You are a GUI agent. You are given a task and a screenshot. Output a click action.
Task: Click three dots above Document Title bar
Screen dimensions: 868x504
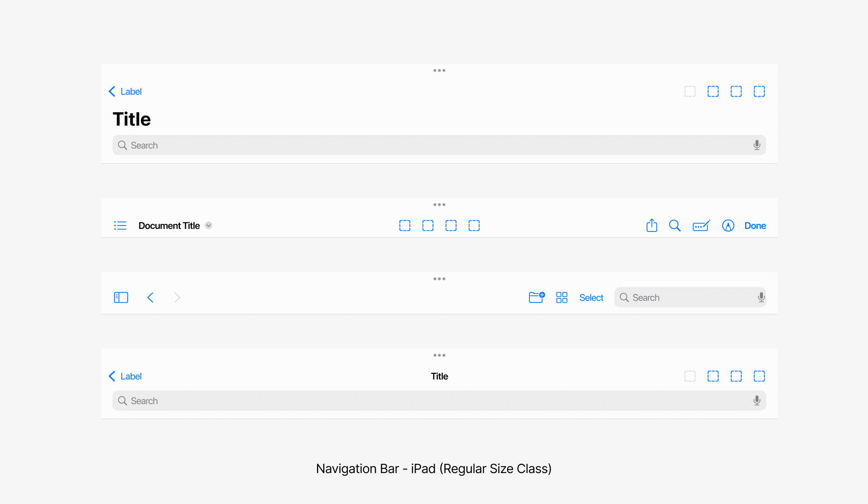[439, 205]
